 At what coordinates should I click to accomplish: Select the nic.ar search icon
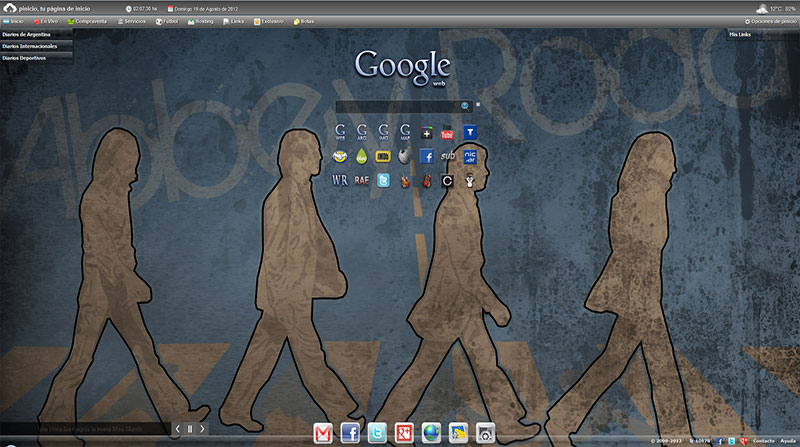click(469, 157)
